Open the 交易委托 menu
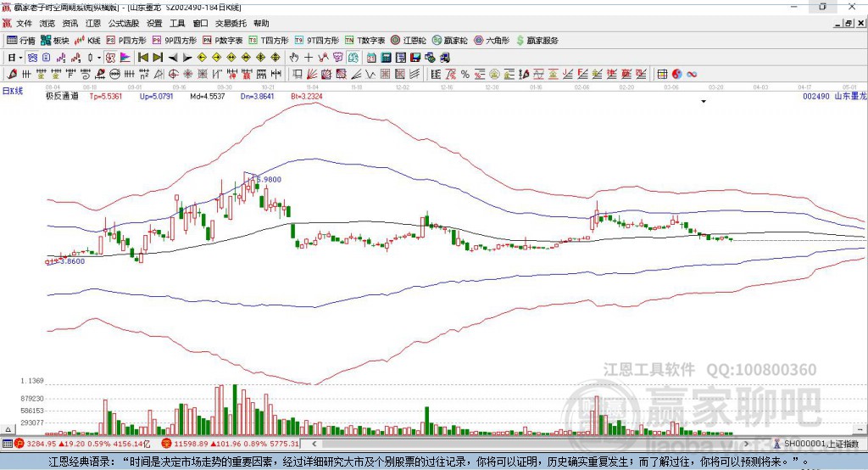The height and width of the screenshot is (470, 868). pyautogui.click(x=231, y=23)
